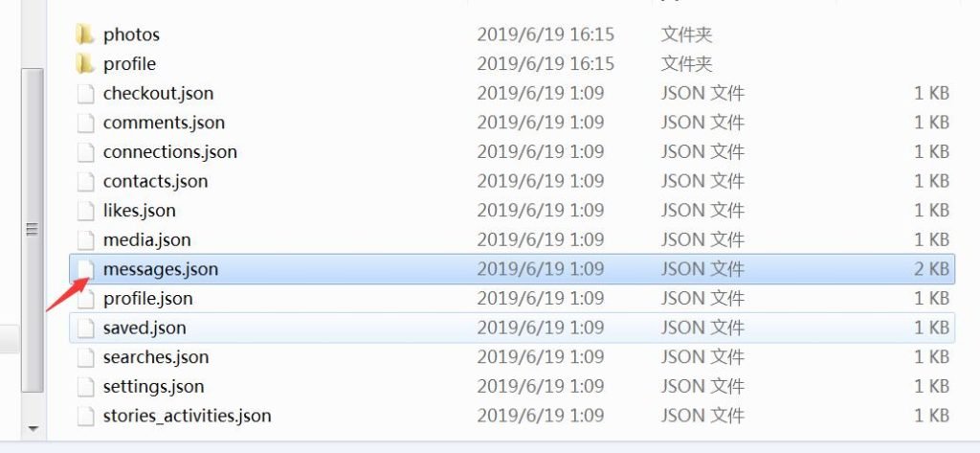Screen dimensions: 980x453
Task: Click the folder type label of profile
Action: 686,64
